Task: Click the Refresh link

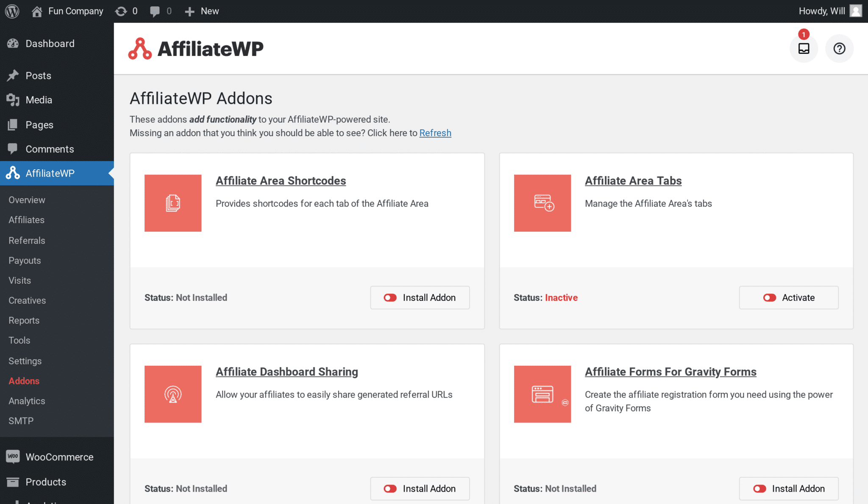Action: [x=435, y=133]
